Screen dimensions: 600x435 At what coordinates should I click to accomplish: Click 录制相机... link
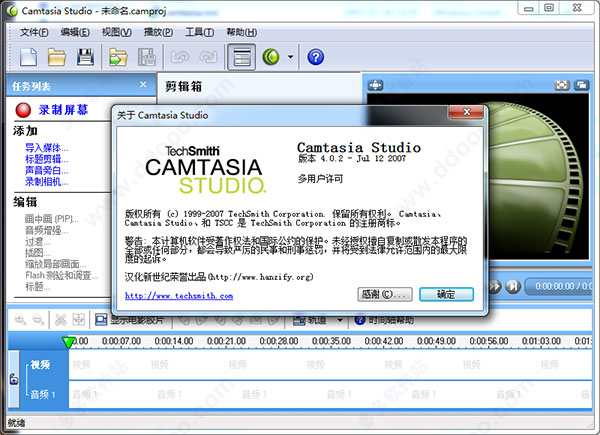(47, 182)
